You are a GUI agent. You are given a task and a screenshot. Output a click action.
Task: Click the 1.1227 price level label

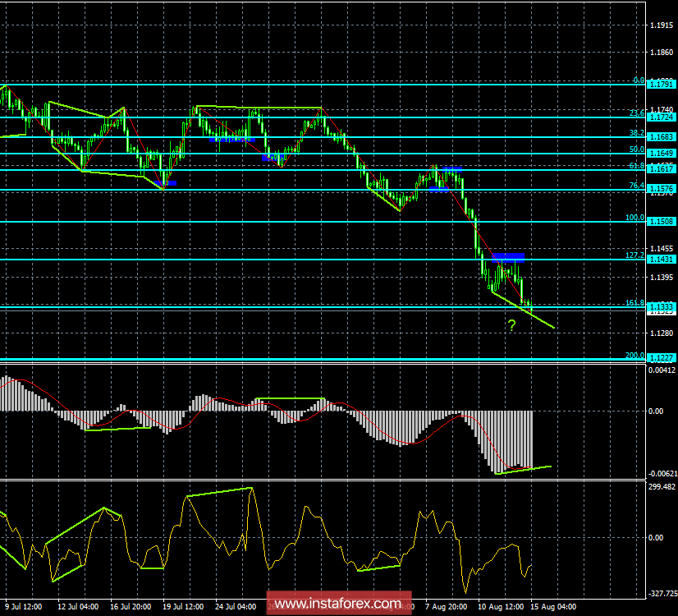coord(661,357)
